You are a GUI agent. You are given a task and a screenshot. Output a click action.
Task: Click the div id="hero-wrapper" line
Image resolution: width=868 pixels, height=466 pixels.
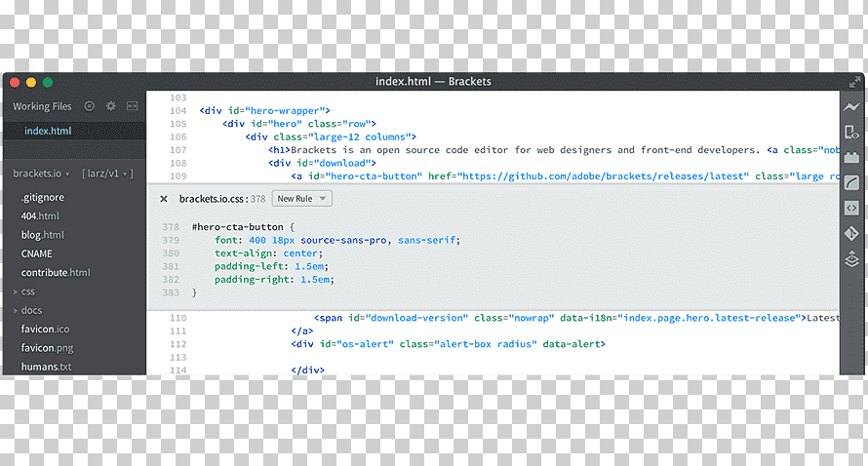coord(264,111)
